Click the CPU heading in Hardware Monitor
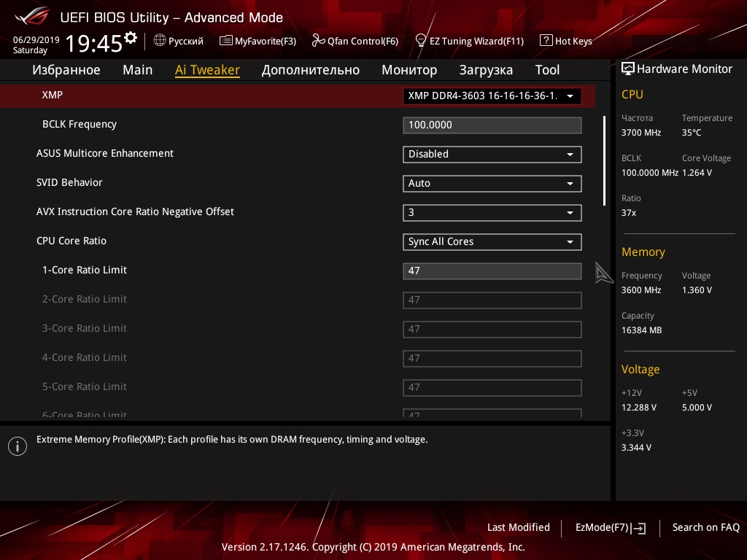The height and width of the screenshot is (560, 747). [632, 95]
